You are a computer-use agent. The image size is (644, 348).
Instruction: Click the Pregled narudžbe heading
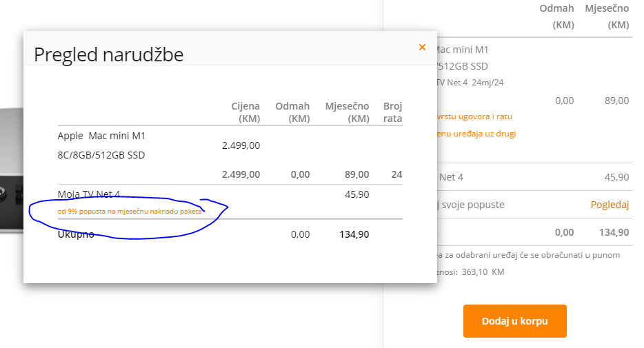coord(108,54)
